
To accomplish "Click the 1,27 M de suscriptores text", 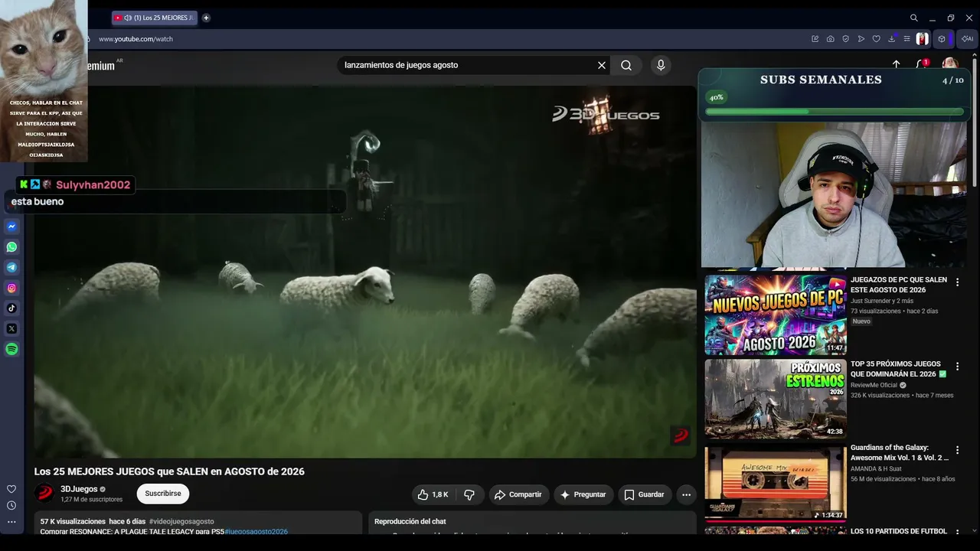I will click(x=92, y=500).
